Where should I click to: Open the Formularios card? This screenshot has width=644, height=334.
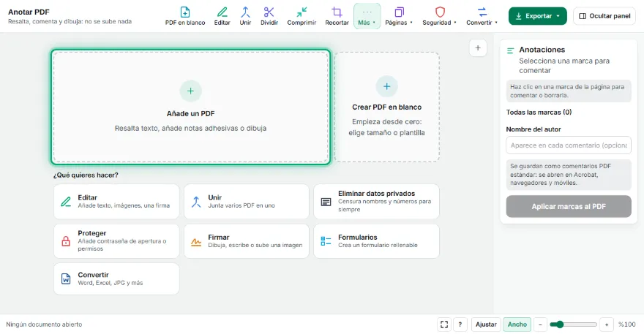377,241
